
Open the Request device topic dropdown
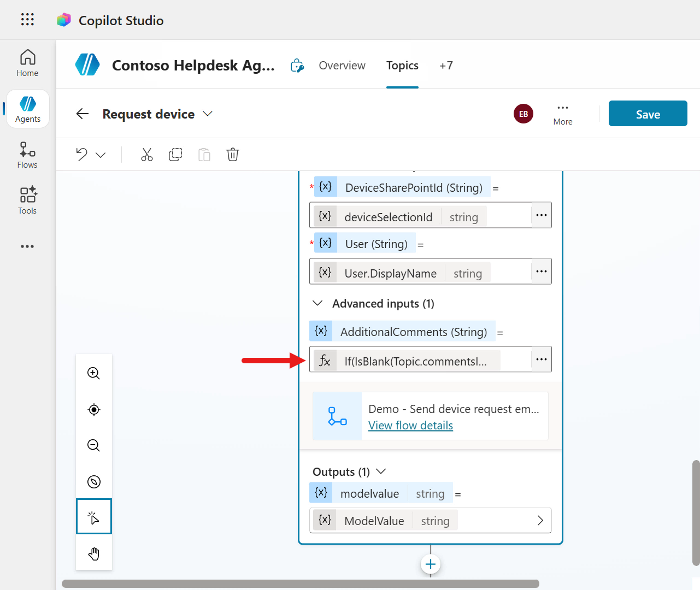[x=207, y=114]
